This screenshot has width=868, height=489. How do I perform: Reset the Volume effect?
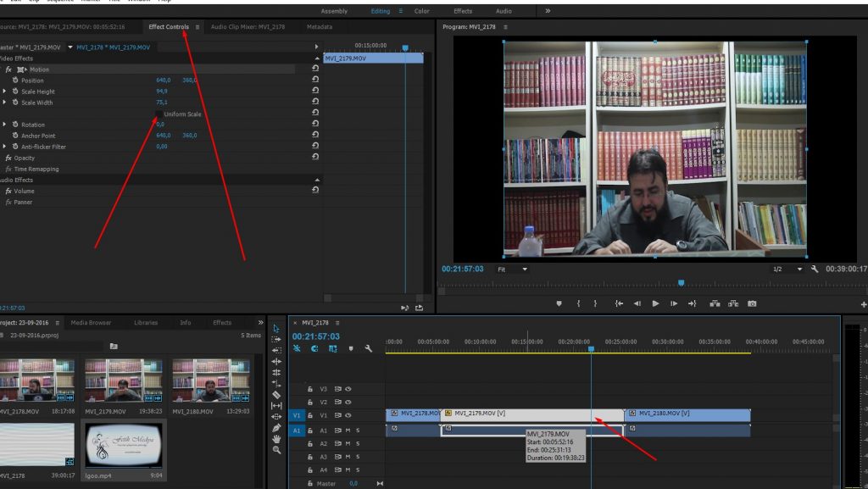315,190
